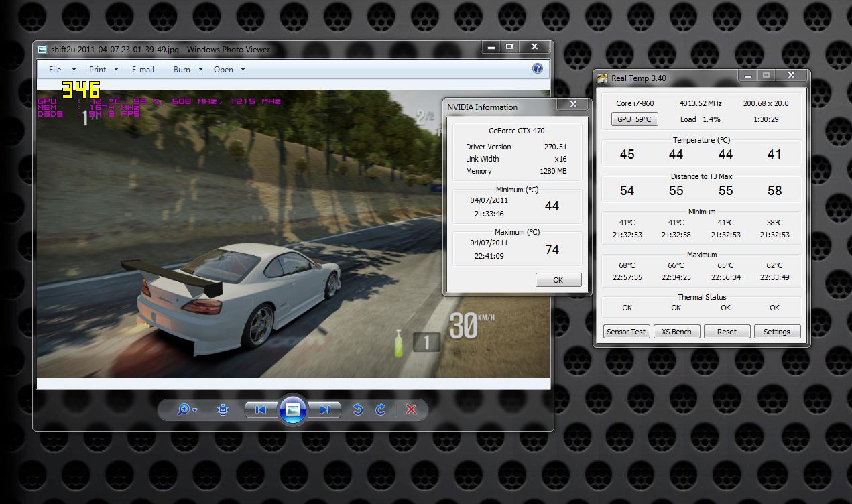Minimize the Real Temp window
Image resolution: width=852 pixels, height=504 pixels.
coord(747,76)
